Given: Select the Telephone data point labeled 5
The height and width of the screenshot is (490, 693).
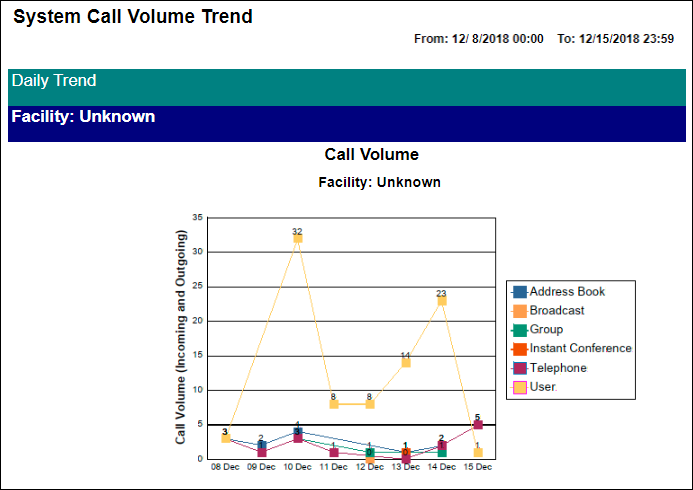Looking at the screenshot, I should coord(477,424).
